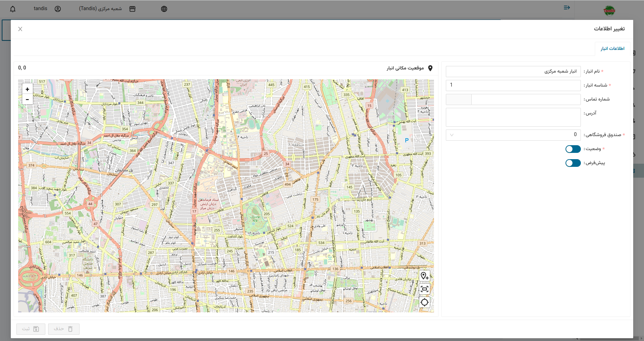Click the locate my position icon

(x=424, y=302)
